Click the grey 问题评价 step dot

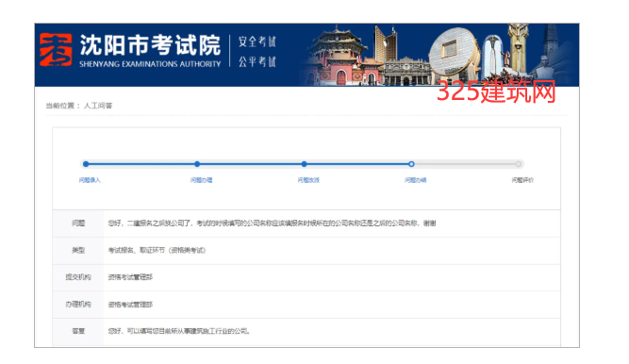pyautogui.click(x=519, y=164)
